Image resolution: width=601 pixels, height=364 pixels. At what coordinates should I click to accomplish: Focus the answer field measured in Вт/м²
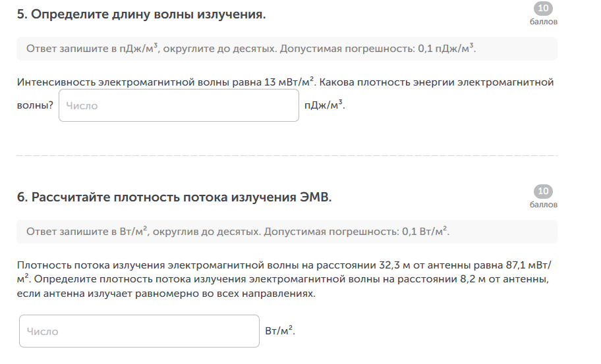click(140, 331)
